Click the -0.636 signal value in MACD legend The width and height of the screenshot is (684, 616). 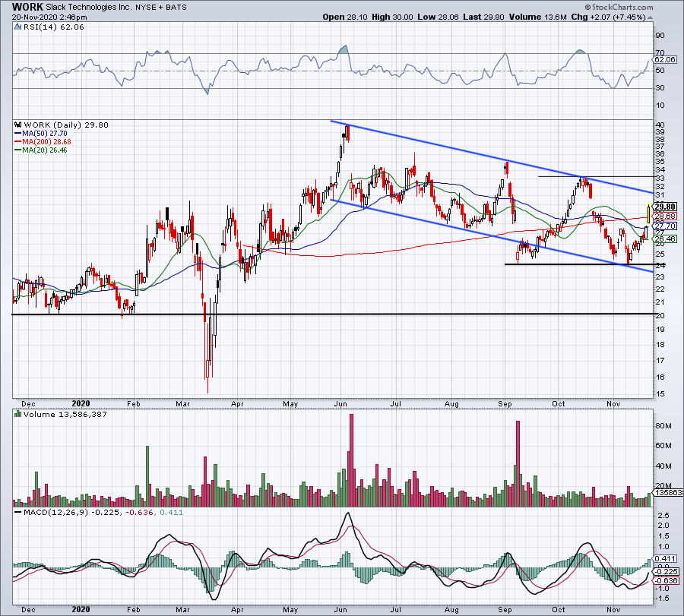click(140, 512)
